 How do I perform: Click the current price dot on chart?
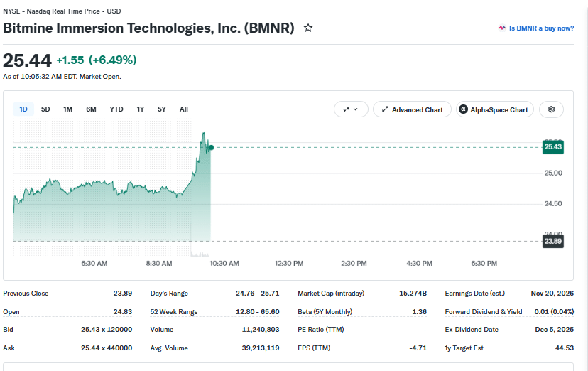(x=211, y=147)
